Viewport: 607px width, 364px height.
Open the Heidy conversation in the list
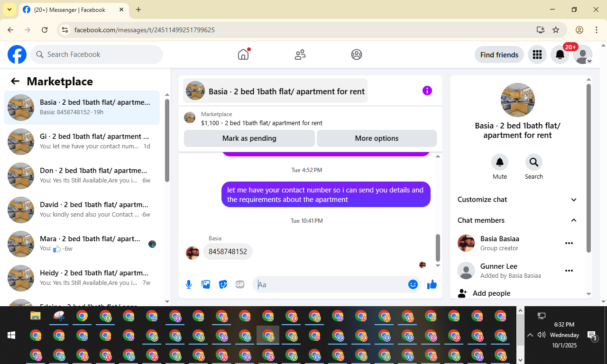coord(82,278)
